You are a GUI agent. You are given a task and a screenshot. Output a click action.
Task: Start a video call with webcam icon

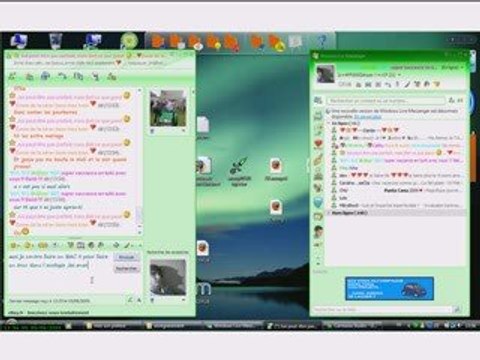pos(45,76)
